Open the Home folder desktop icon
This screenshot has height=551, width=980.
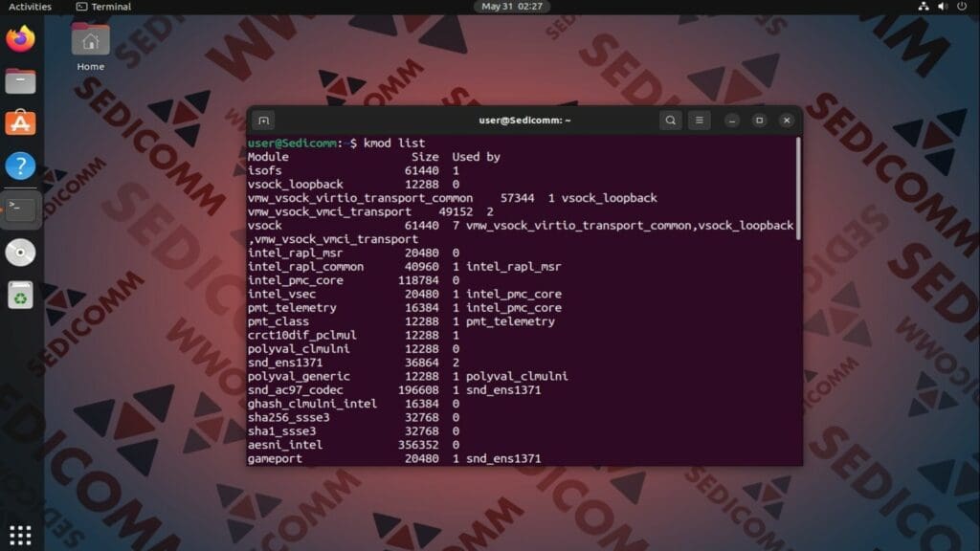(x=91, y=48)
